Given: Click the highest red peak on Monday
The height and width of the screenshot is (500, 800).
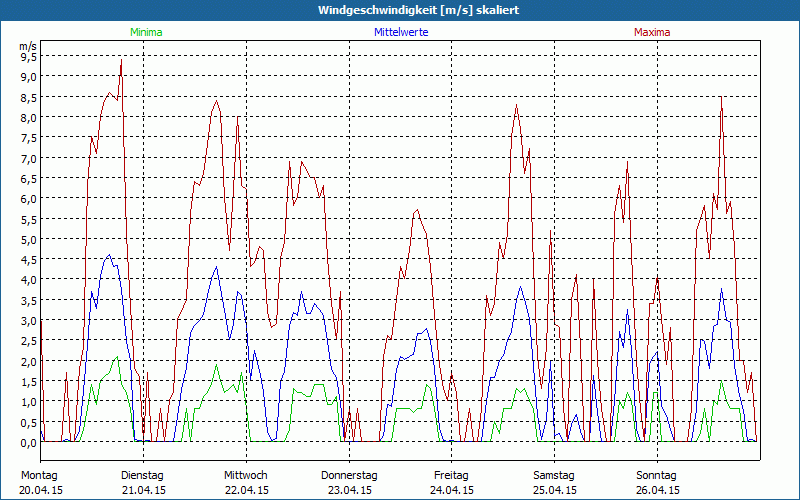Looking at the screenshot, I should point(121,60).
